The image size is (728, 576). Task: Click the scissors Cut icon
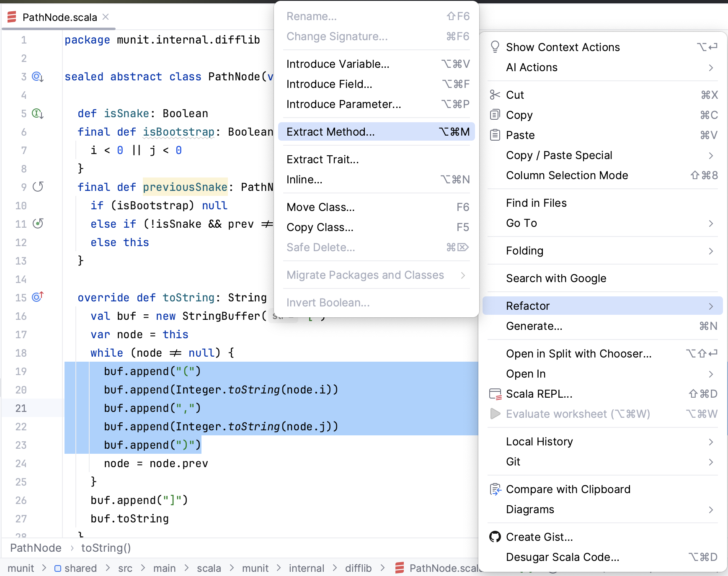tap(495, 95)
